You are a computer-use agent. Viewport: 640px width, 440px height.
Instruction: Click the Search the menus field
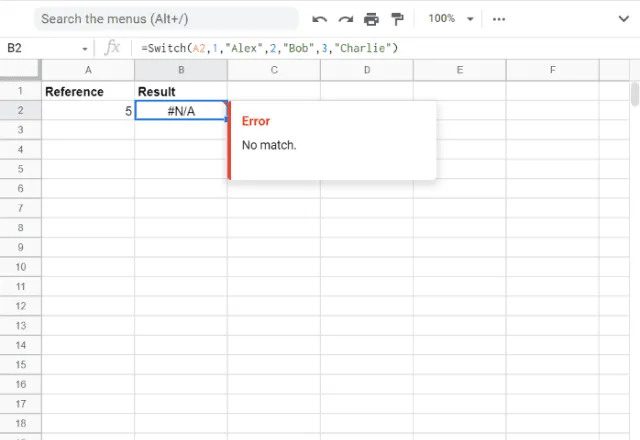pos(165,19)
